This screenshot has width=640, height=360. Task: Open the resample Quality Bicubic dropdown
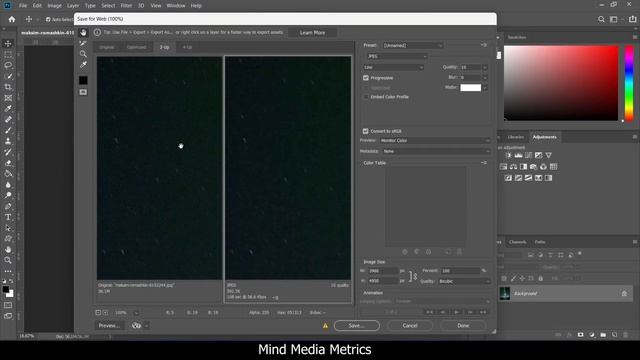tap(464, 281)
